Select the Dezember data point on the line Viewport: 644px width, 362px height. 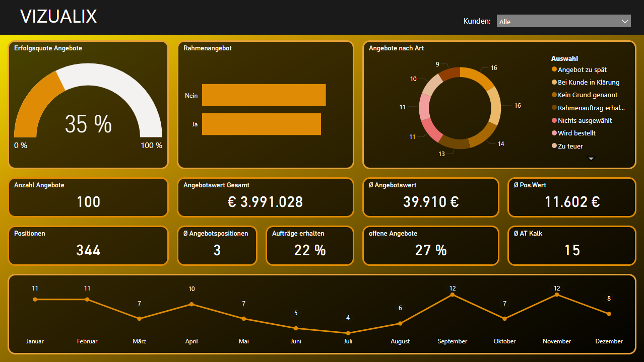(609, 314)
